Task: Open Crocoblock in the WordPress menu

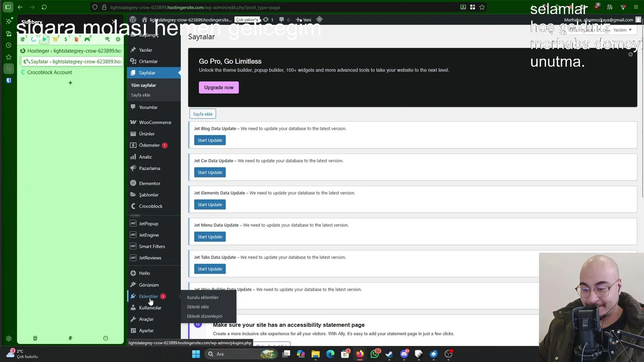Action: (153, 206)
